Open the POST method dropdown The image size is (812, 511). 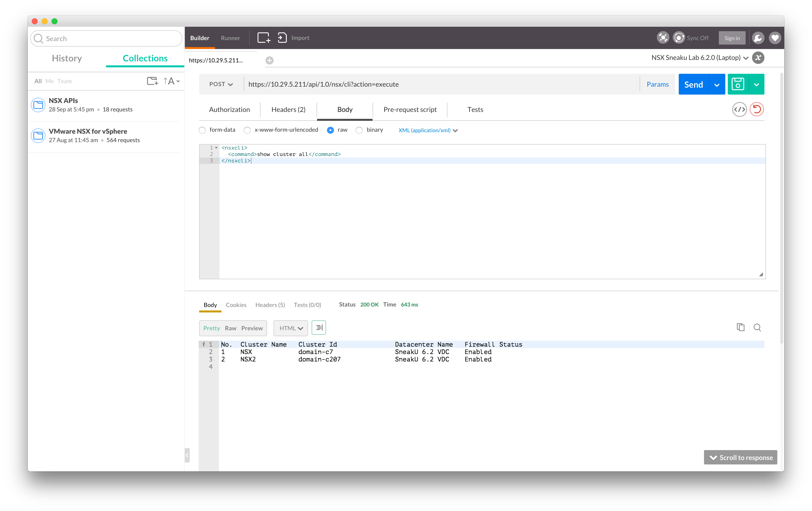point(221,84)
